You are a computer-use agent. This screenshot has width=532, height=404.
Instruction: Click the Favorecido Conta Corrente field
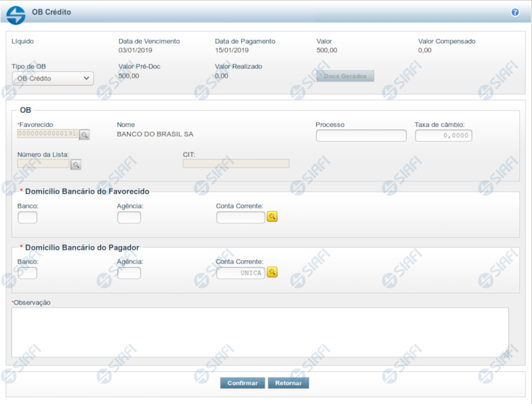pos(240,217)
